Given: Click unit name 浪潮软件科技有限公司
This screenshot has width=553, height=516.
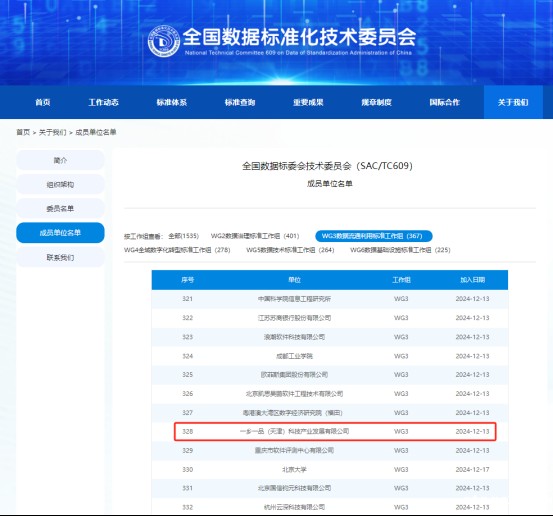Looking at the screenshot, I should pyautogui.click(x=294, y=337).
